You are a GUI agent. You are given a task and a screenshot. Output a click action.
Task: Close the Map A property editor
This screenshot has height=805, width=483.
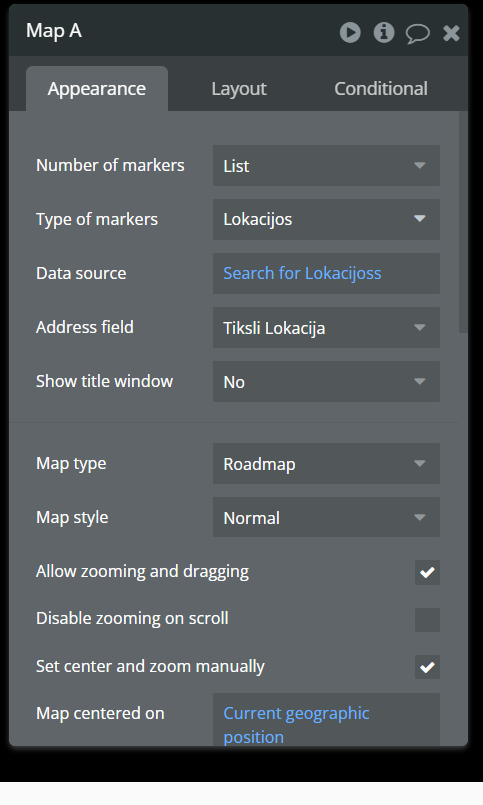451,33
